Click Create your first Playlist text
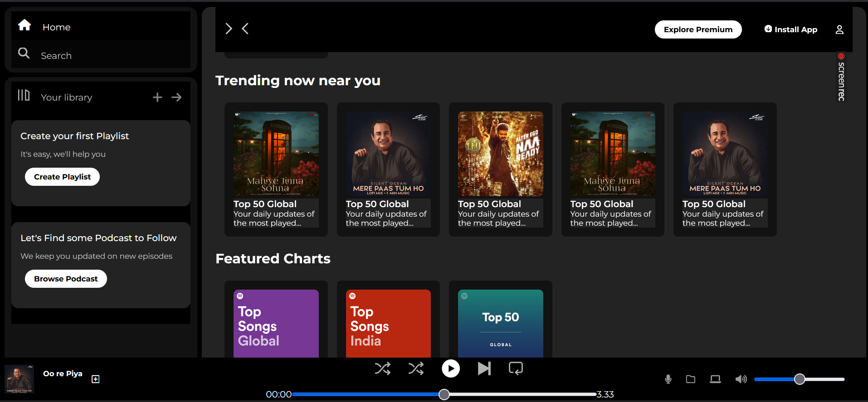868x402 pixels. pyautogui.click(x=74, y=136)
